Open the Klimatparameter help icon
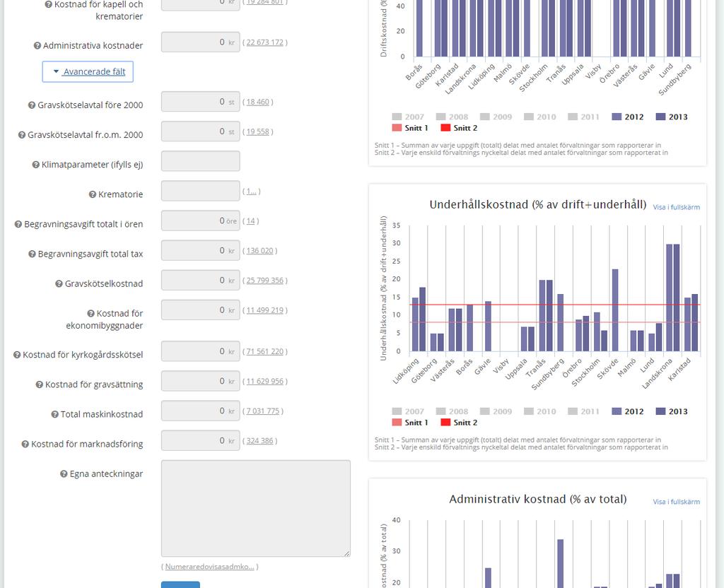This screenshot has height=588, width=724. [x=35, y=165]
